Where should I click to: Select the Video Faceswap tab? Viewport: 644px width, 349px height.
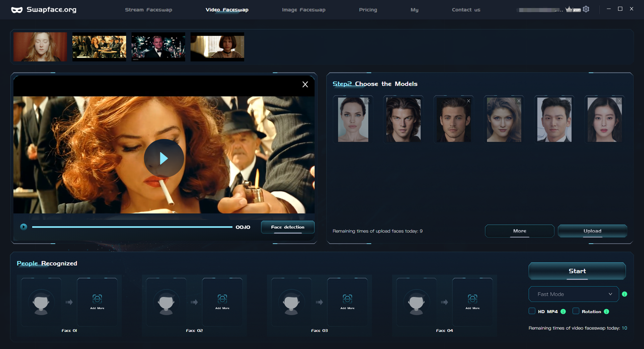pyautogui.click(x=227, y=10)
